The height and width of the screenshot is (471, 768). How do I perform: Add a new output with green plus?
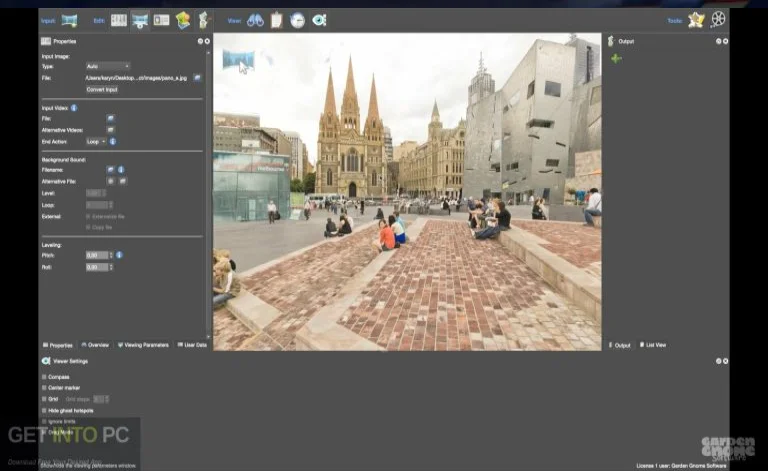[616, 59]
